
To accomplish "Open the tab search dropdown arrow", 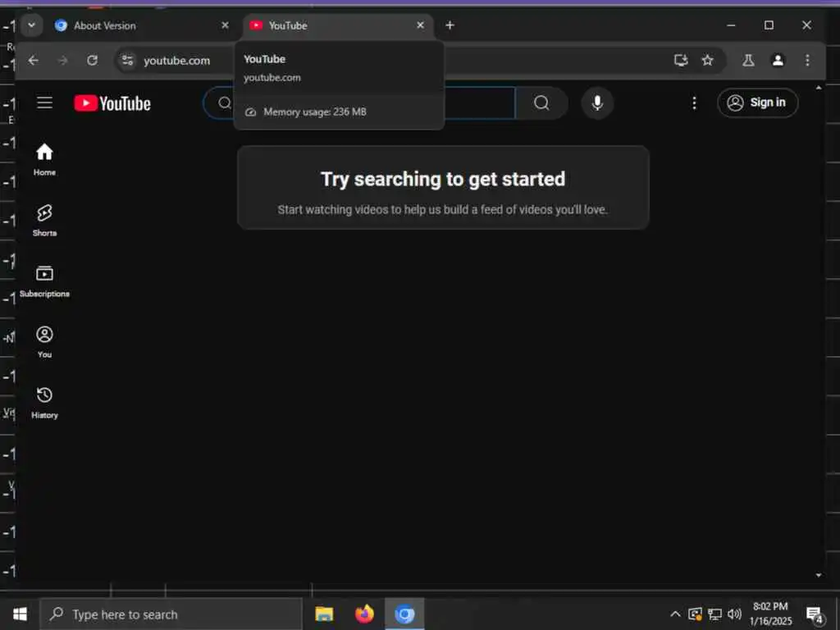I will point(32,25).
